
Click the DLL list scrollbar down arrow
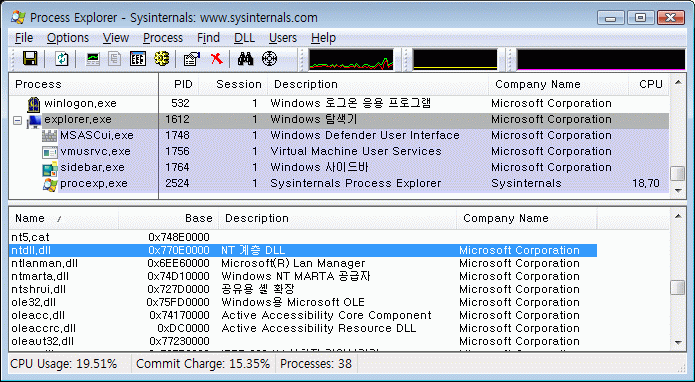[x=678, y=343]
